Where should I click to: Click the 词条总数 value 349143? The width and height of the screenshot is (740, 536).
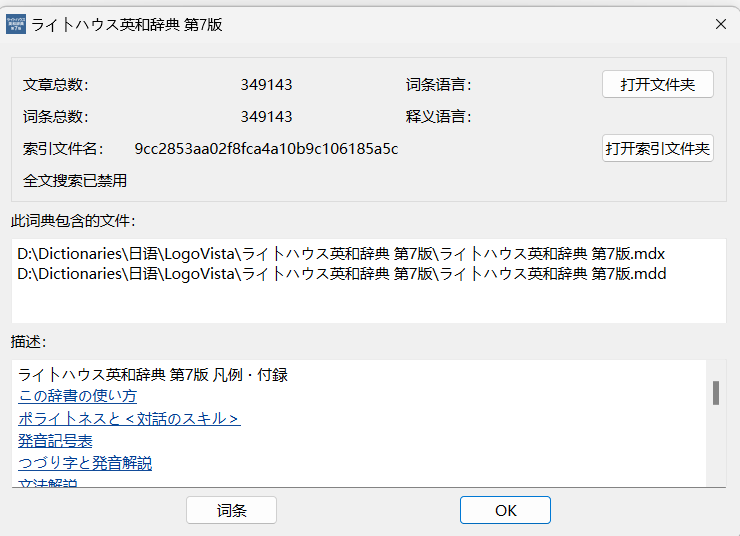266,117
